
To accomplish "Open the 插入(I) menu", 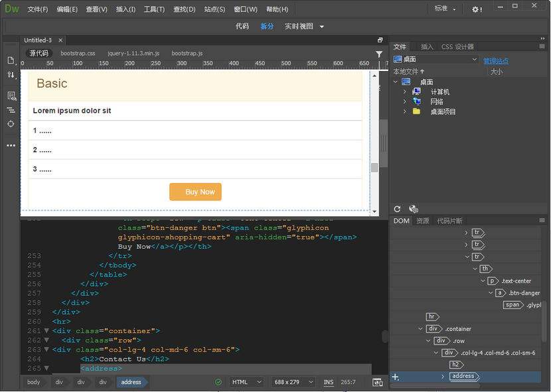I will click(125, 9).
